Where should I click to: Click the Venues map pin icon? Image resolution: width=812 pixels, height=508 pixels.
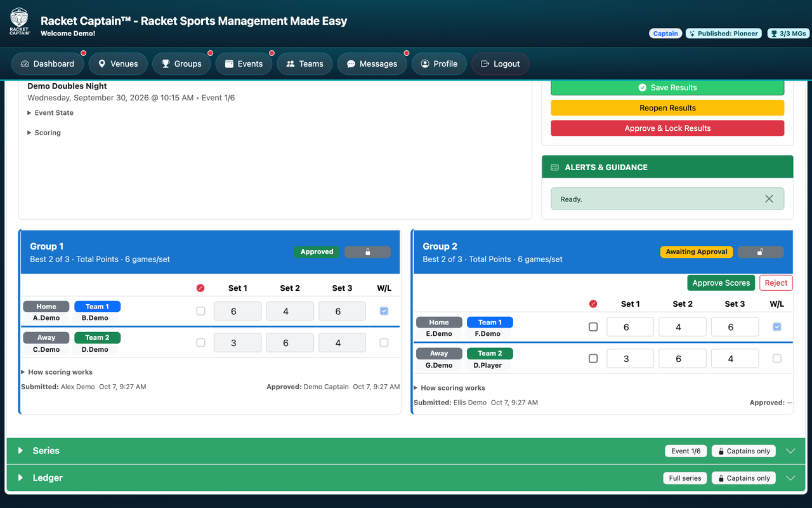(x=101, y=63)
